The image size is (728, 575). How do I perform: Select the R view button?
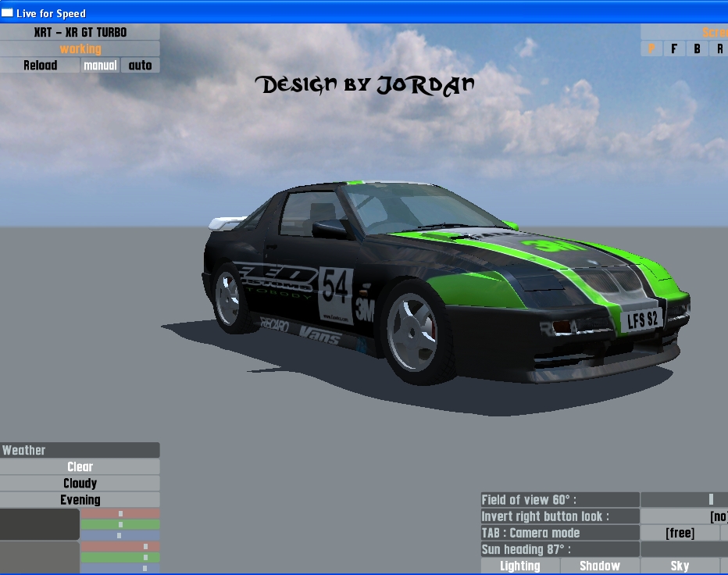[x=719, y=48]
